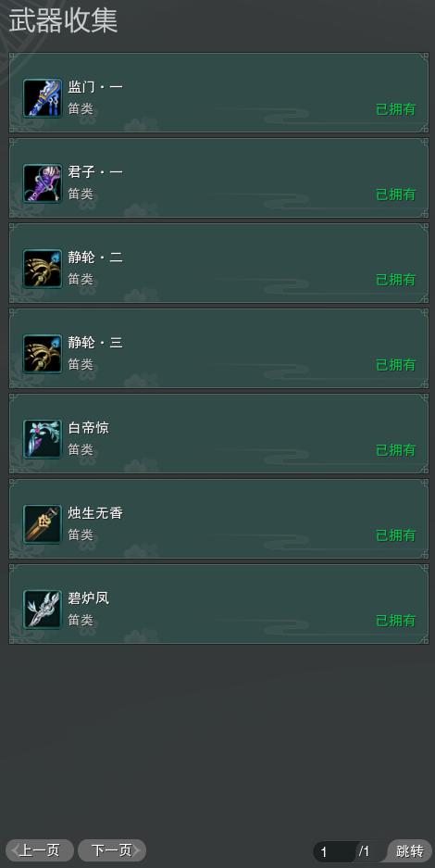The image size is (435, 868).
Task: Click the 碧炉凤 silver weapon icon
Action: point(43,610)
